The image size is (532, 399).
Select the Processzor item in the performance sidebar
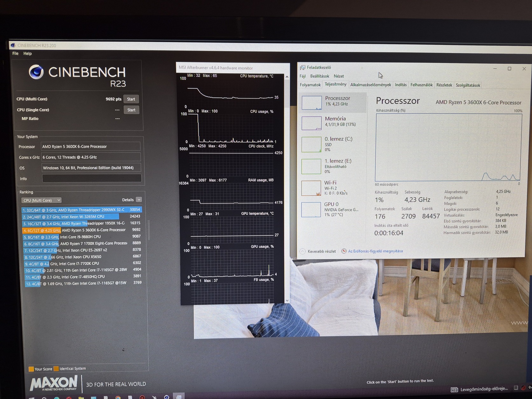(333, 102)
